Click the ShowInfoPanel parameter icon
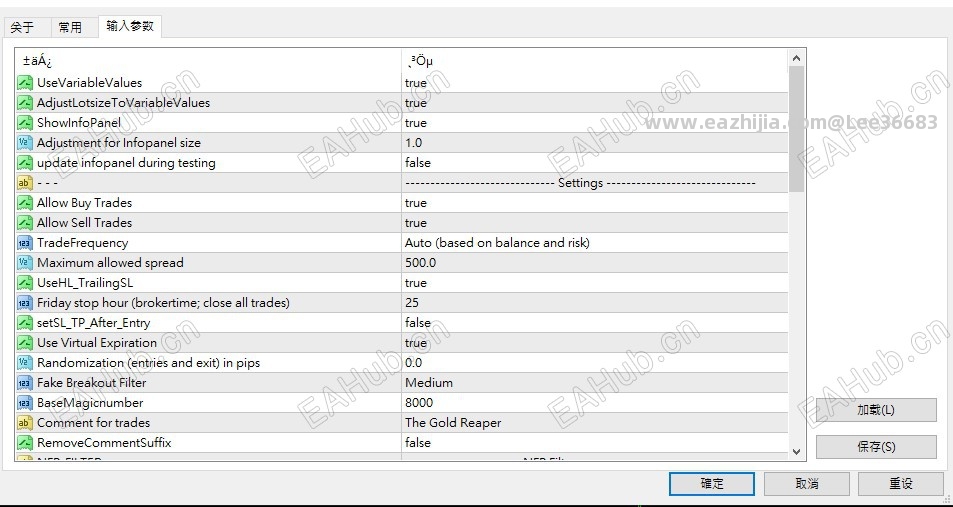Screen dimensions: 953x507 click(25, 123)
